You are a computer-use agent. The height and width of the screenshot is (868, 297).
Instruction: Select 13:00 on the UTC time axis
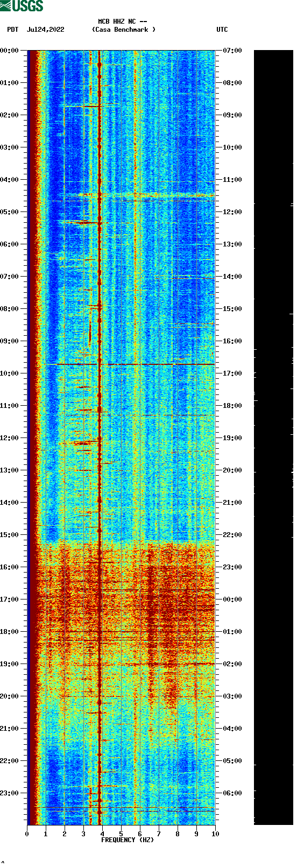coord(232,244)
